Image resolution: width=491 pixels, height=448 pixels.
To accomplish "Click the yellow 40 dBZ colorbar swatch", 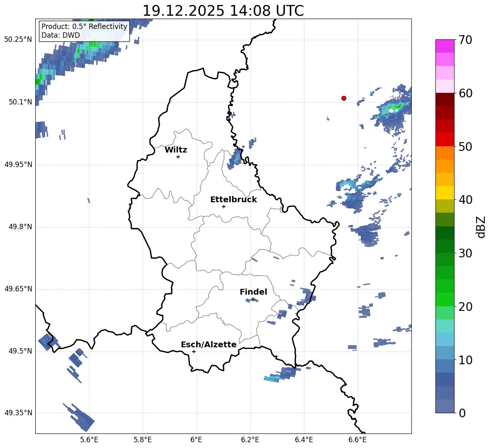I will [445, 193].
